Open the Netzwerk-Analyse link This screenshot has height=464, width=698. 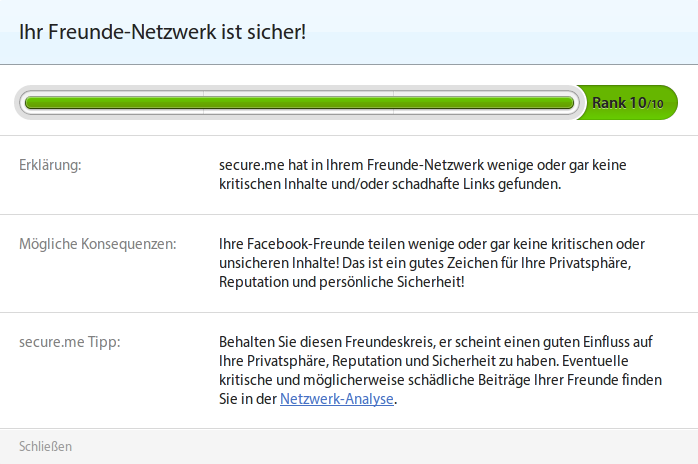coord(337,399)
